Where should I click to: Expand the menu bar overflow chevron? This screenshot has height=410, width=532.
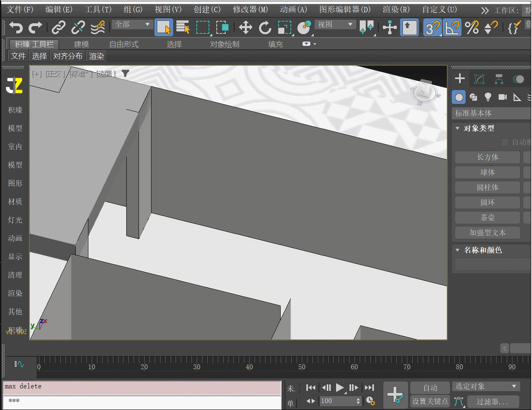(x=485, y=11)
